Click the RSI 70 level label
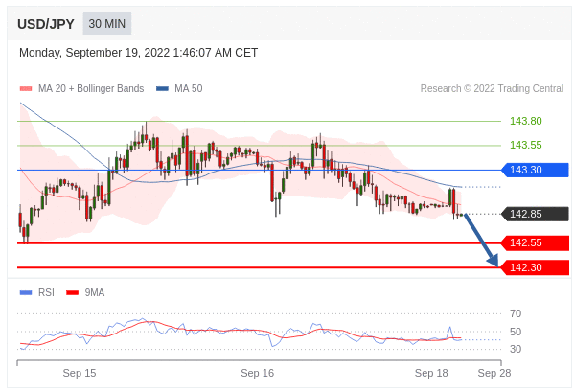Image resolution: width=574 pixels, height=392 pixels. [x=516, y=313]
